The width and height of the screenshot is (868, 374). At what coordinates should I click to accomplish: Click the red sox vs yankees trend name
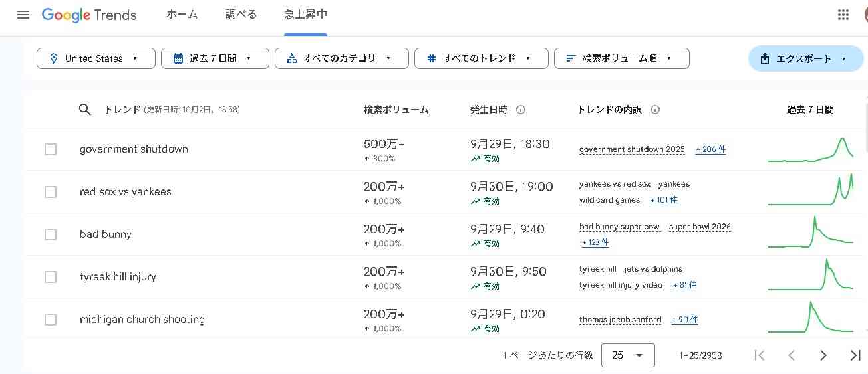click(x=126, y=192)
